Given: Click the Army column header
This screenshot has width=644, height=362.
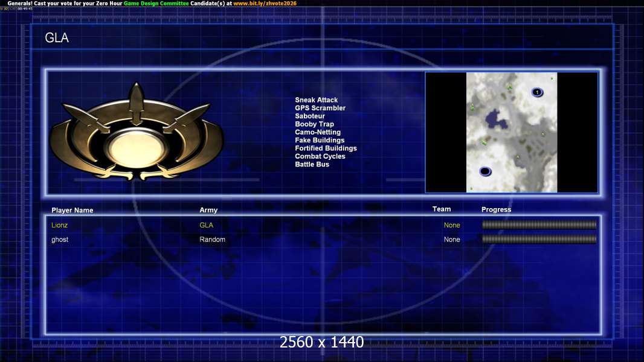Looking at the screenshot, I should pos(208,211).
